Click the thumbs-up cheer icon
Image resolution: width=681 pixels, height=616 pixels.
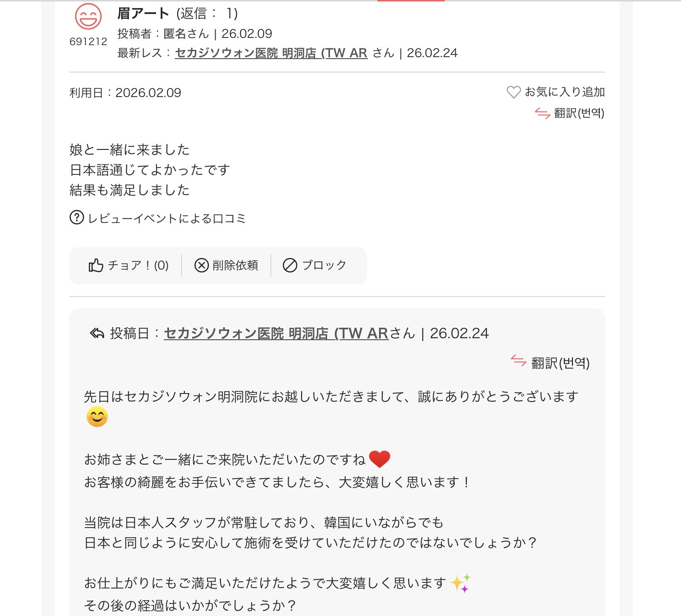[x=96, y=265]
